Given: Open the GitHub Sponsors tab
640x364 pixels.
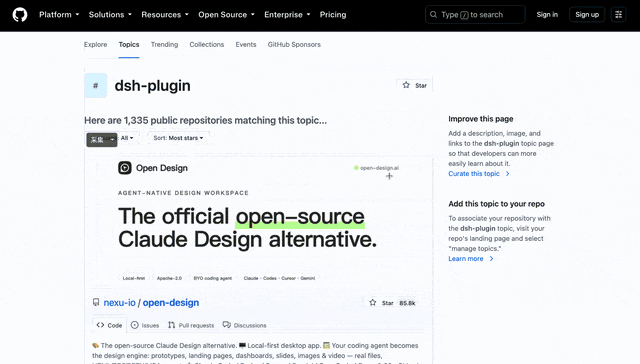Looking at the screenshot, I should tap(294, 44).
